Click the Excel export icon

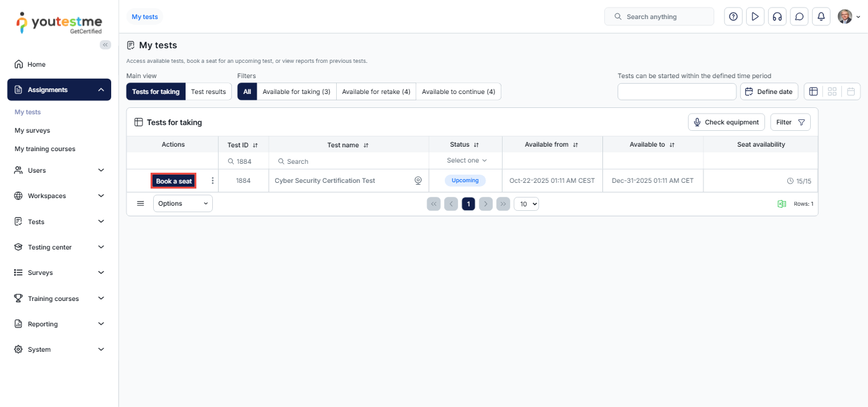tap(782, 204)
